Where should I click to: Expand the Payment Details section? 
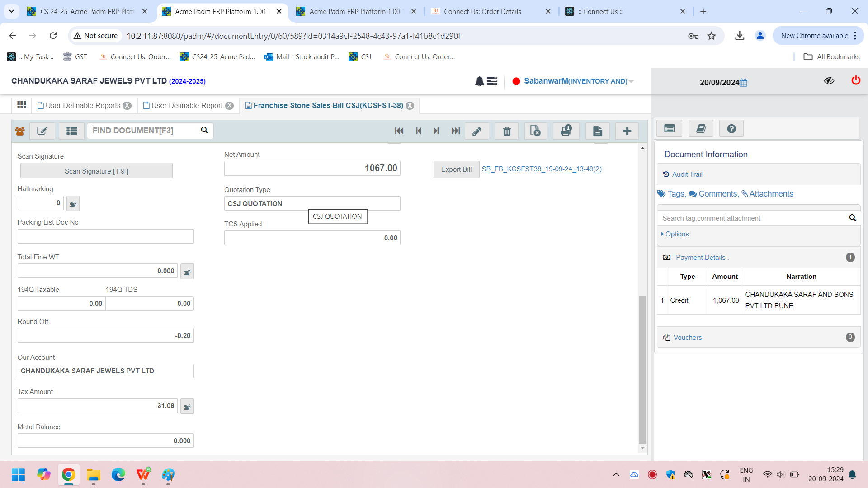tap(759, 258)
